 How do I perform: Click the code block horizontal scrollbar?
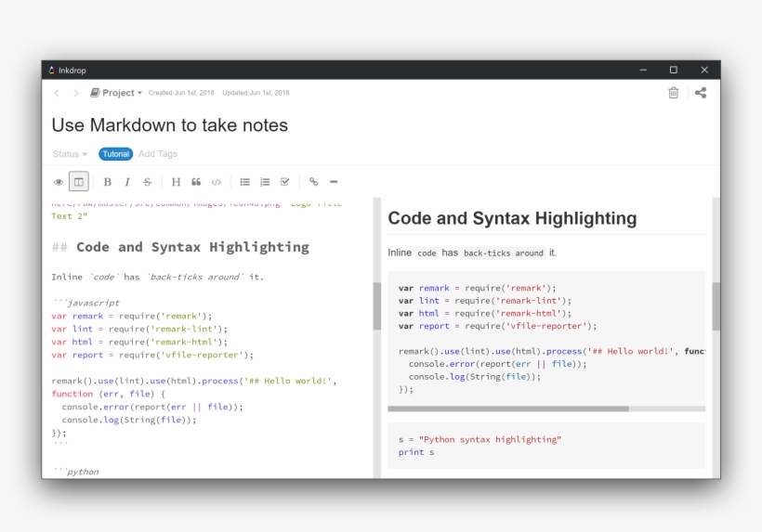[x=511, y=409]
